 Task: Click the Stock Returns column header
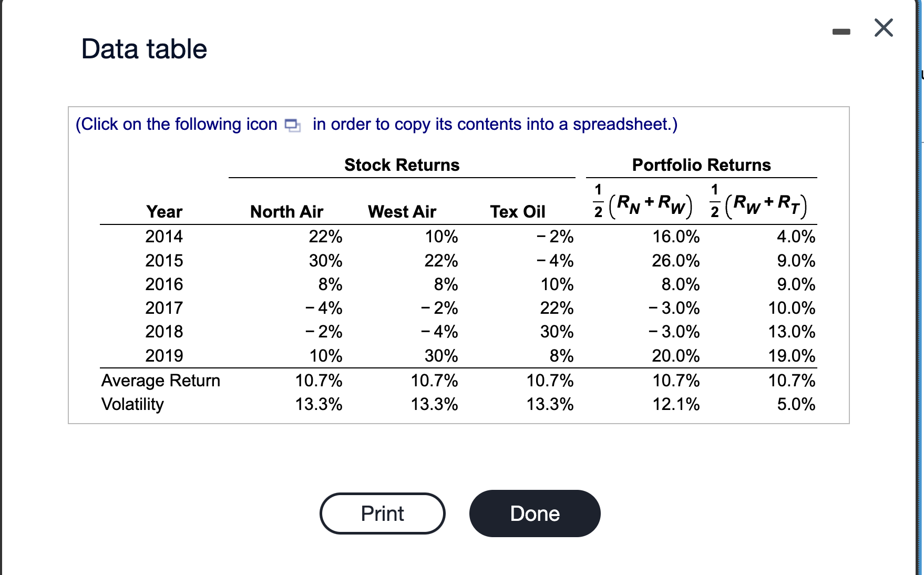pos(402,165)
